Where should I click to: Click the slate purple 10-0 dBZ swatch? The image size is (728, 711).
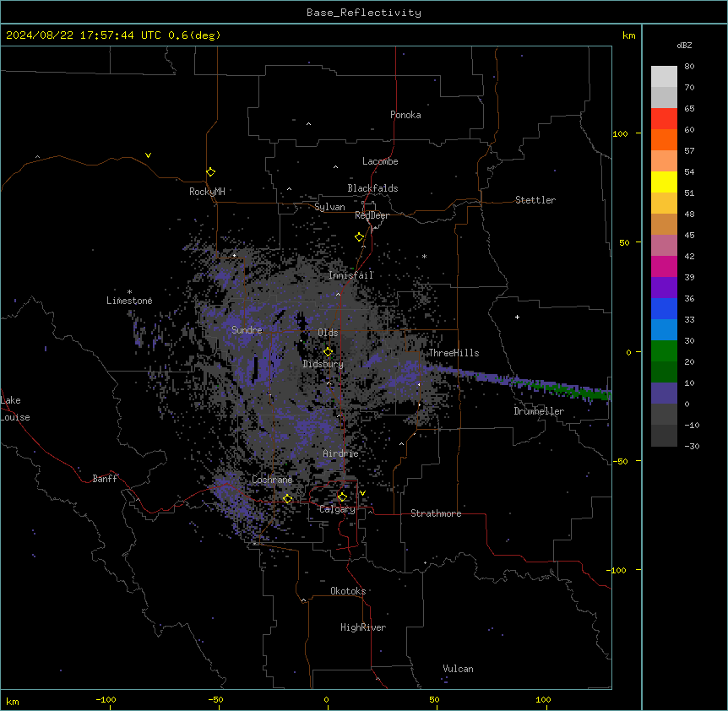point(664,393)
